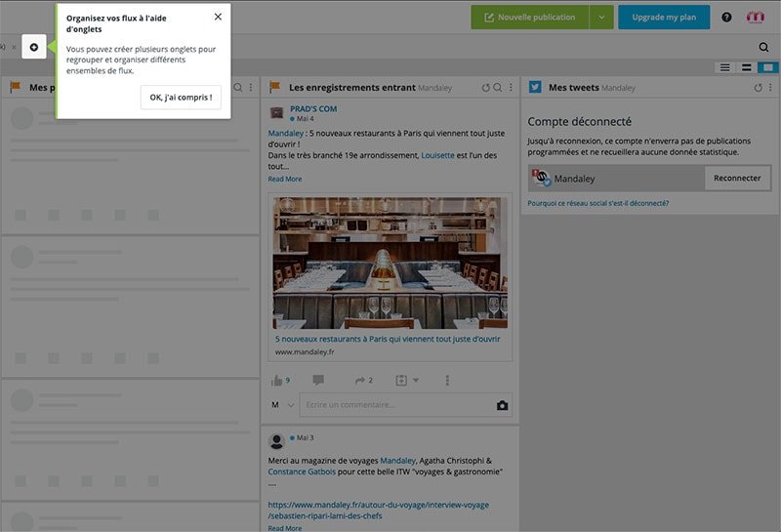
Task: Click the Compte déconnecté heading
Action: pos(579,122)
